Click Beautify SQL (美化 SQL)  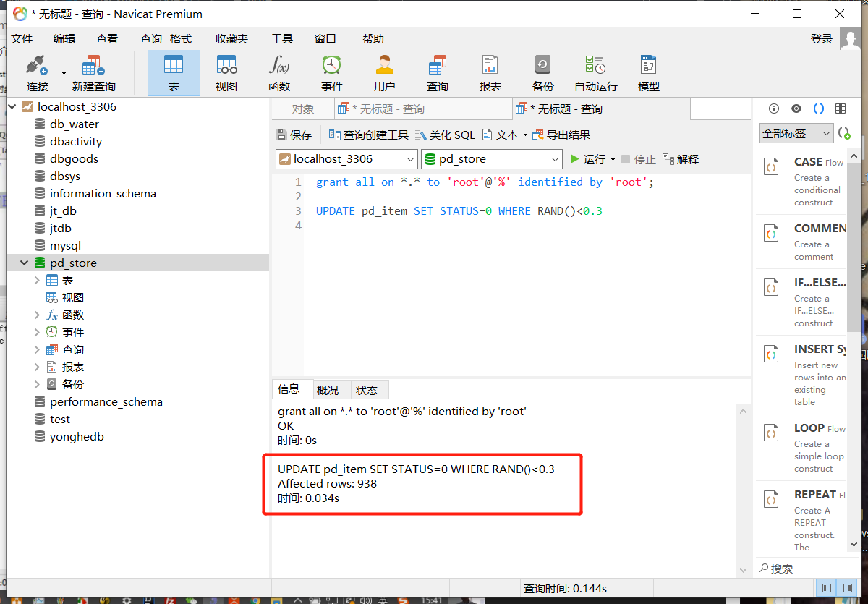tap(444, 135)
